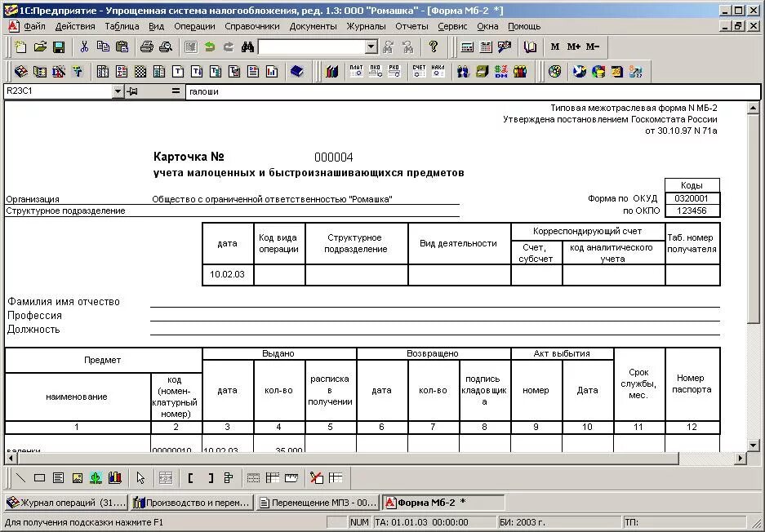
Task: Open the Файл menu
Action: pyautogui.click(x=34, y=26)
